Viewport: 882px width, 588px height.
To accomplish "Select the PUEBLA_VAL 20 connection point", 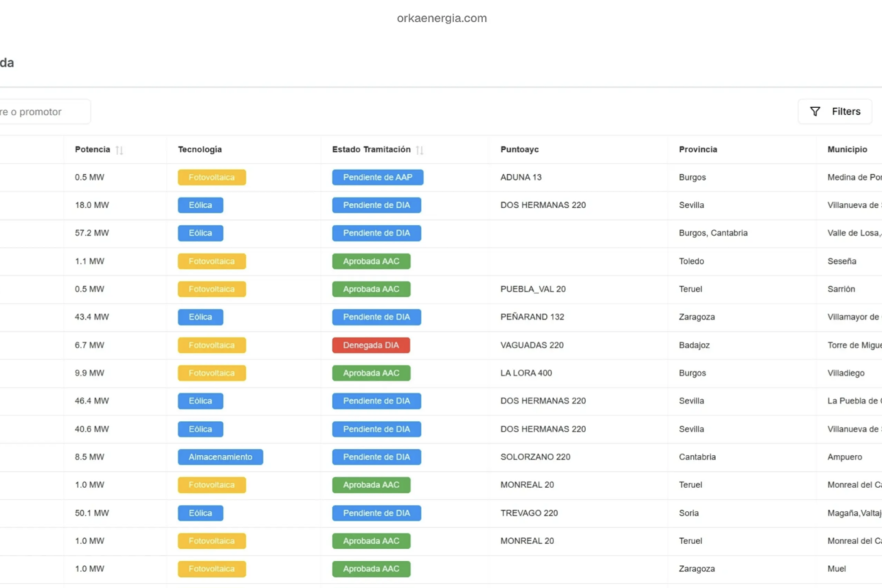I will click(x=532, y=289).
